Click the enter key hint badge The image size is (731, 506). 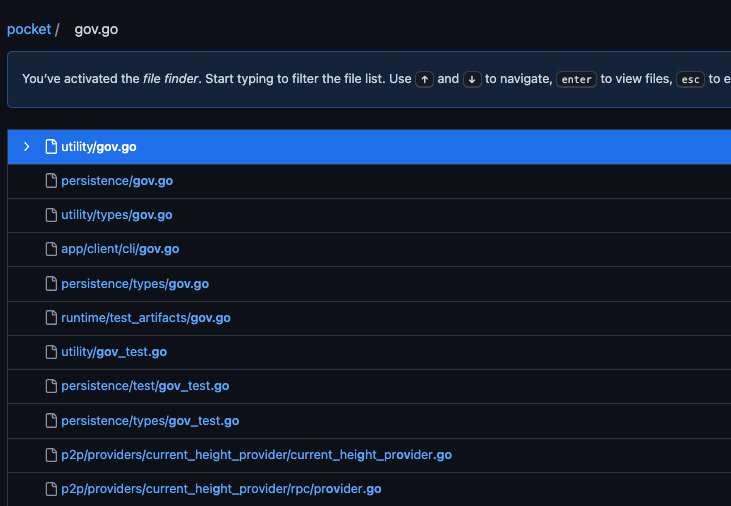coord(576,79)
